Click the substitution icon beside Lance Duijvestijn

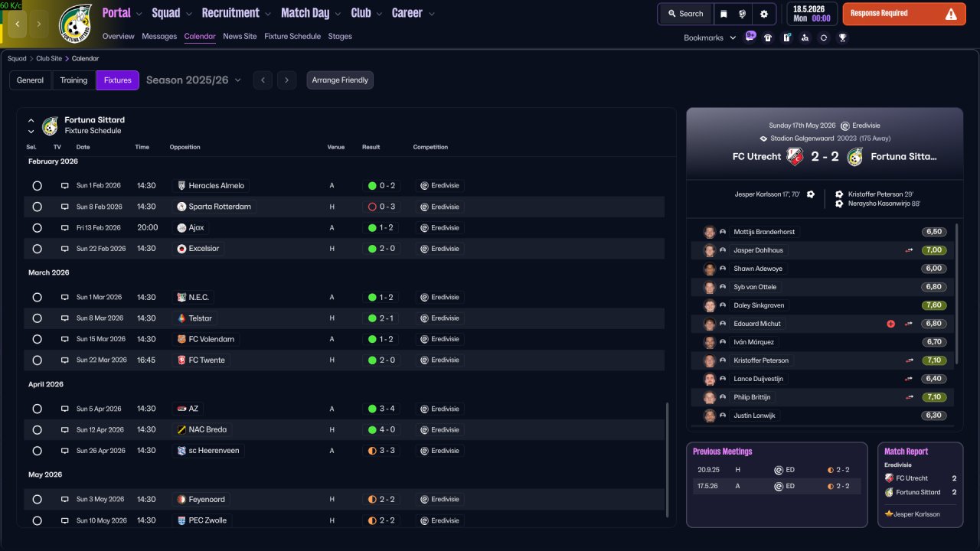tap(909, 379)
